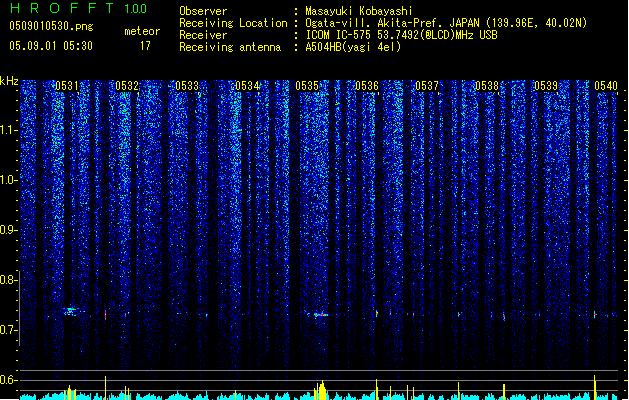Click the 'Receiver' field label

pyautogui.click(x=203, y=35)
